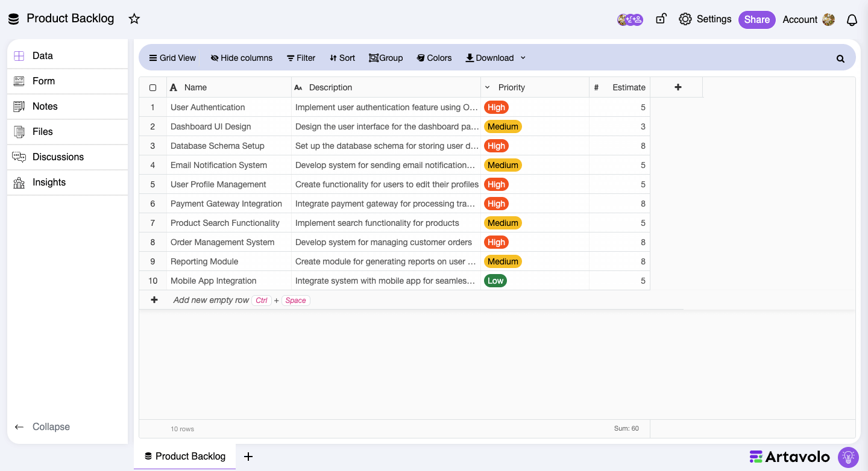This screenshot has width=868, height=471.
Task: Add a new sheet tab with plus
Action: (248, 457)
